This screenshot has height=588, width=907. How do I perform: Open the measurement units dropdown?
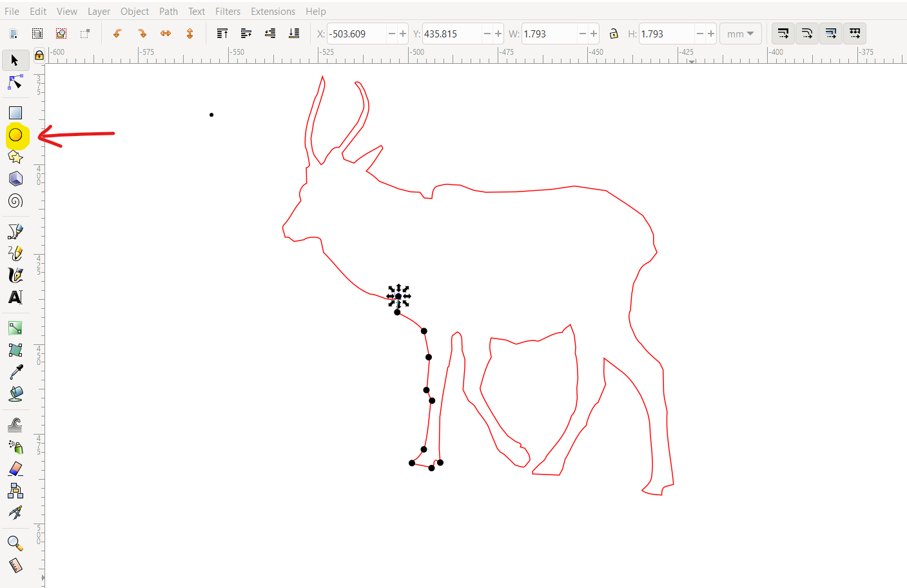coord(740,33)
